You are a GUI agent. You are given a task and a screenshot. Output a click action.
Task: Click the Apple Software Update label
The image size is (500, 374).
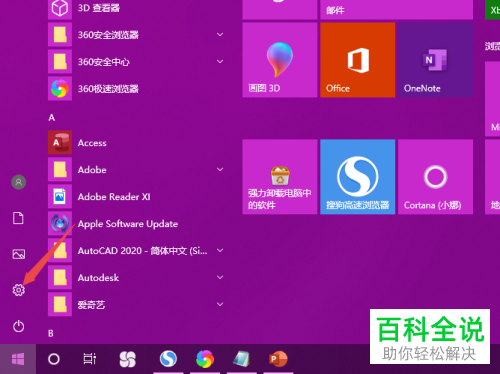[x=128, y=224]
